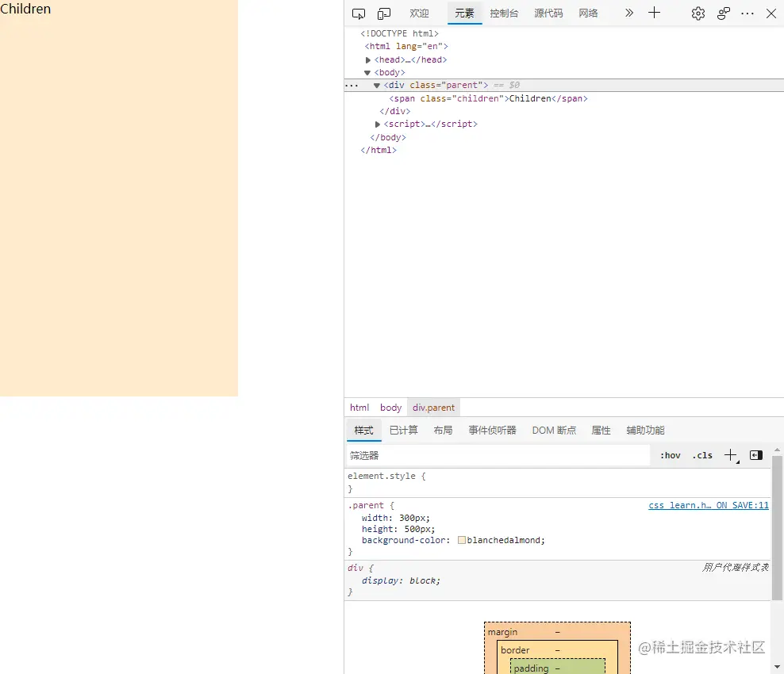
Task: Click the border box label
Action: coord(515,650)
